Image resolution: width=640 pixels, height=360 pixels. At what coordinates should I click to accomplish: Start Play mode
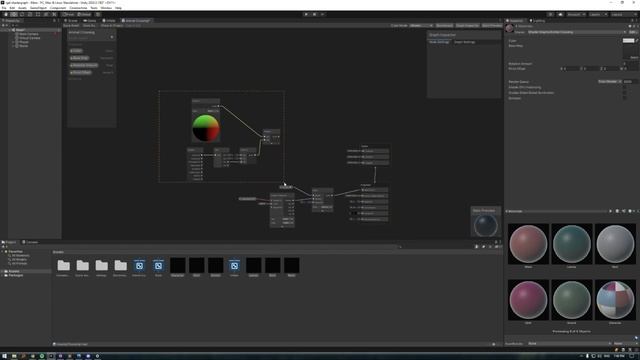coord(306,14)
